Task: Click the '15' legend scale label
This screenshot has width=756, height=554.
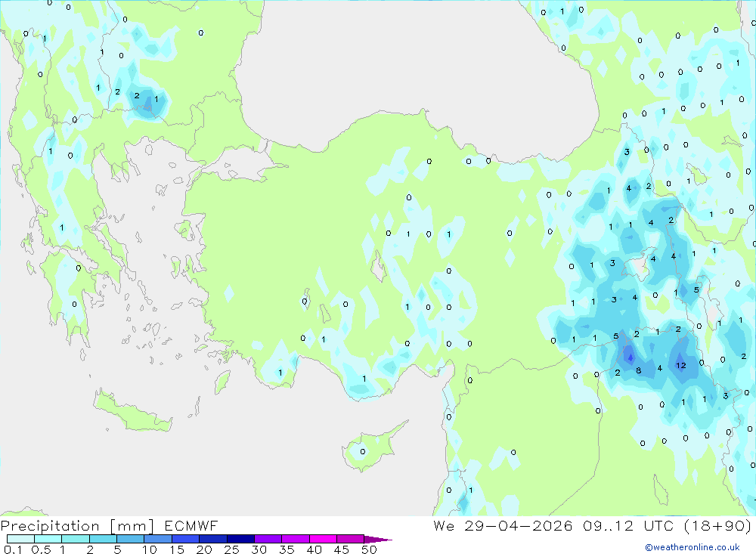Action: pos(177,549)
